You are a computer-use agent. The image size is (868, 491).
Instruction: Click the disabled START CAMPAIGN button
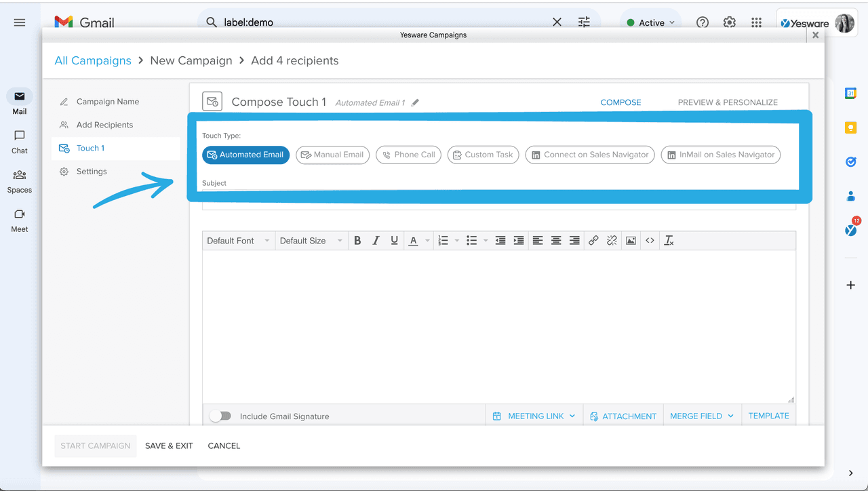(x=96, y=446)
